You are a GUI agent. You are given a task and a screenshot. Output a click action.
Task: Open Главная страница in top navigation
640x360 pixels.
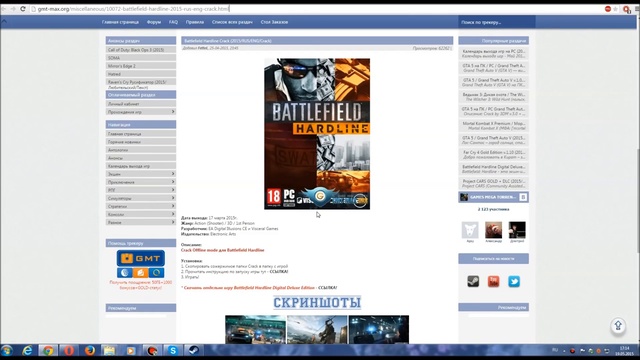120,22
